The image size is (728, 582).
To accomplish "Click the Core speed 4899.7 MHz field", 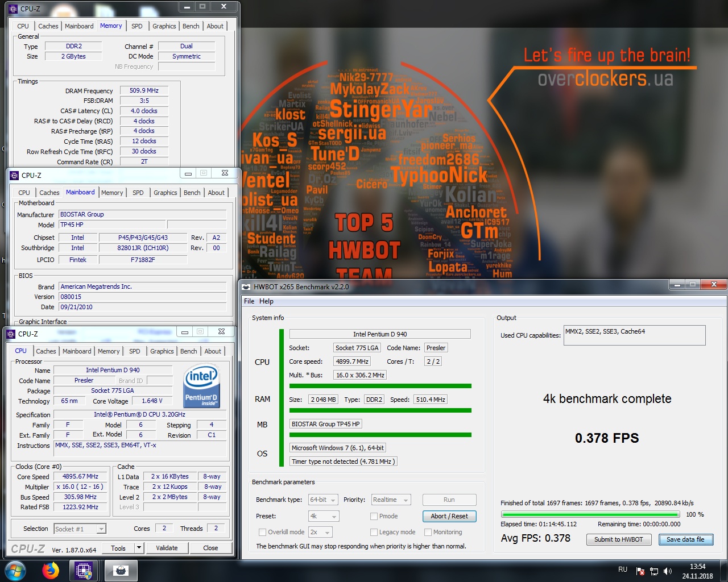I will (352, 361).
